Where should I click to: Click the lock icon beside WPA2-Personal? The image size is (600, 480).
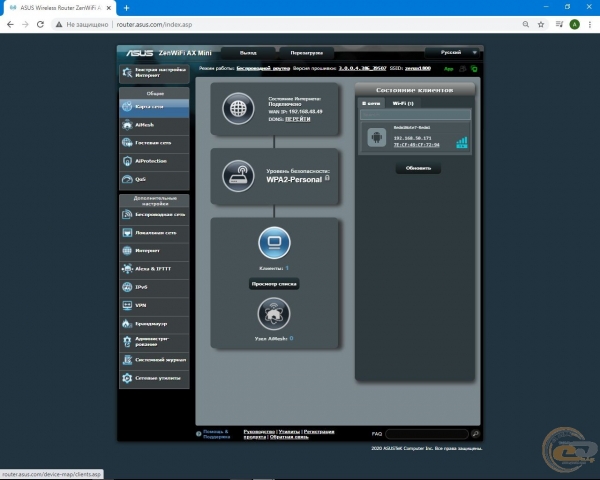327,178
